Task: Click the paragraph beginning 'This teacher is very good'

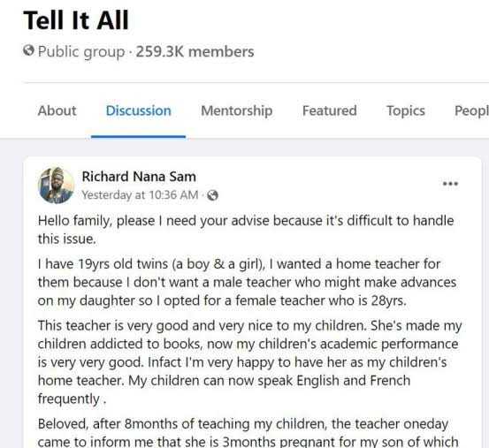Action: coord(249,362)
